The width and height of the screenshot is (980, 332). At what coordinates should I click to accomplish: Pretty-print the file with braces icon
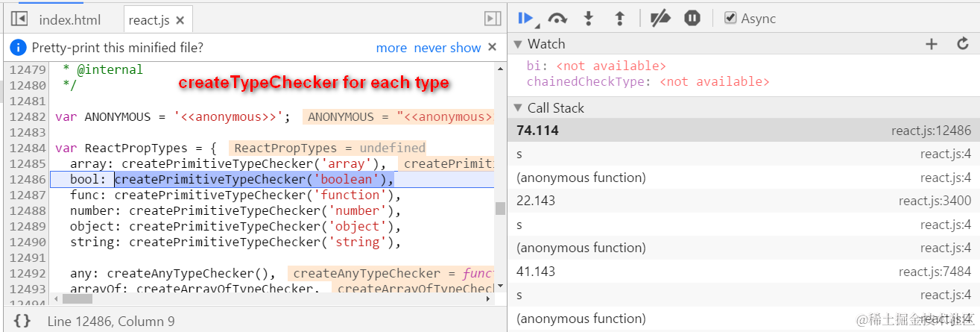(x=22, y=321)
